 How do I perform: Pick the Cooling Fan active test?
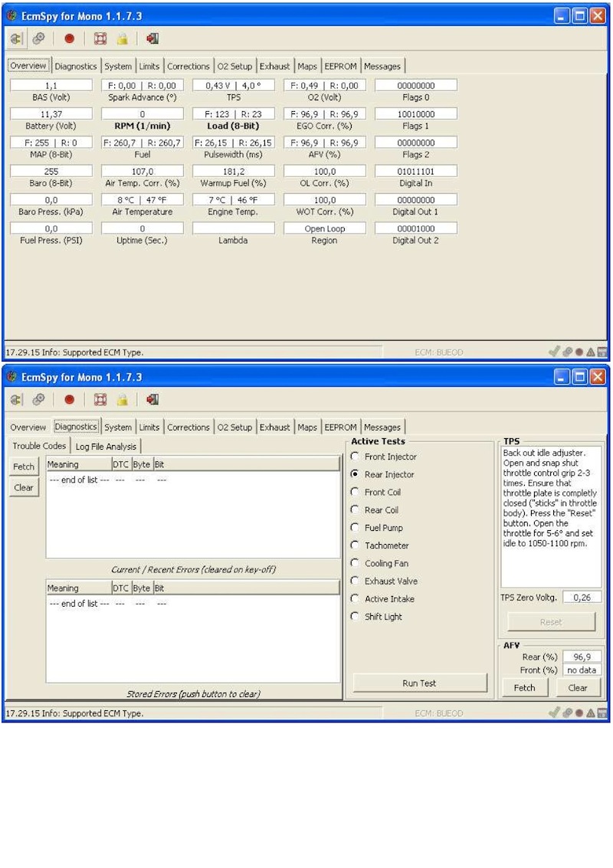click(x=355, y=563)
